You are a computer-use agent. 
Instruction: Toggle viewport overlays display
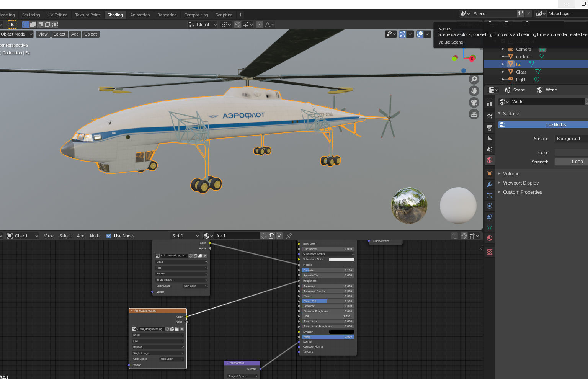click(420, 34)
